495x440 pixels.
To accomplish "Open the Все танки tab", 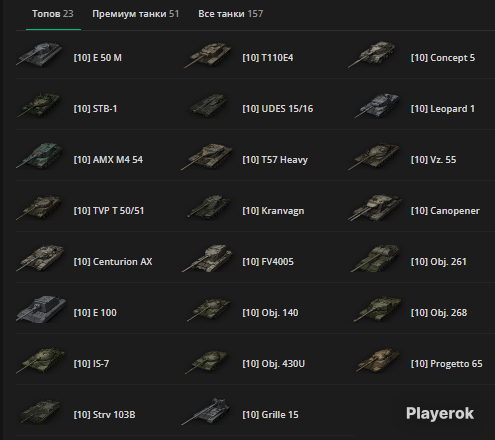I will pos(230,14).
